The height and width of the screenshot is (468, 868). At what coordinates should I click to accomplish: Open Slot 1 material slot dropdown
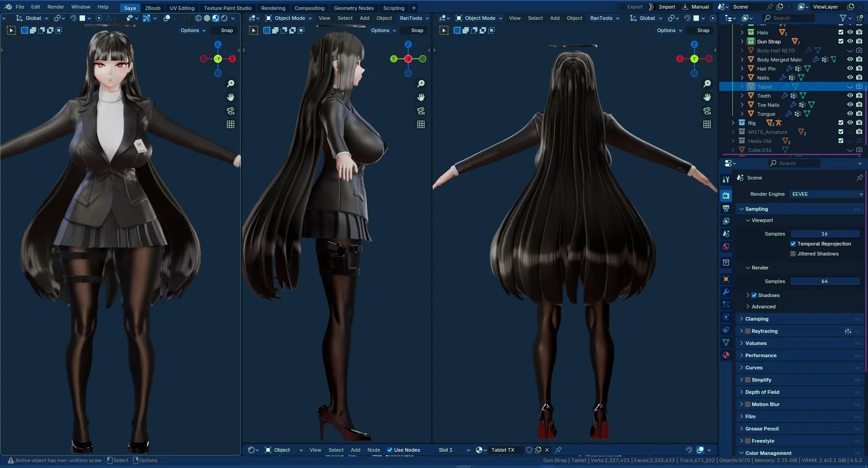454,450
